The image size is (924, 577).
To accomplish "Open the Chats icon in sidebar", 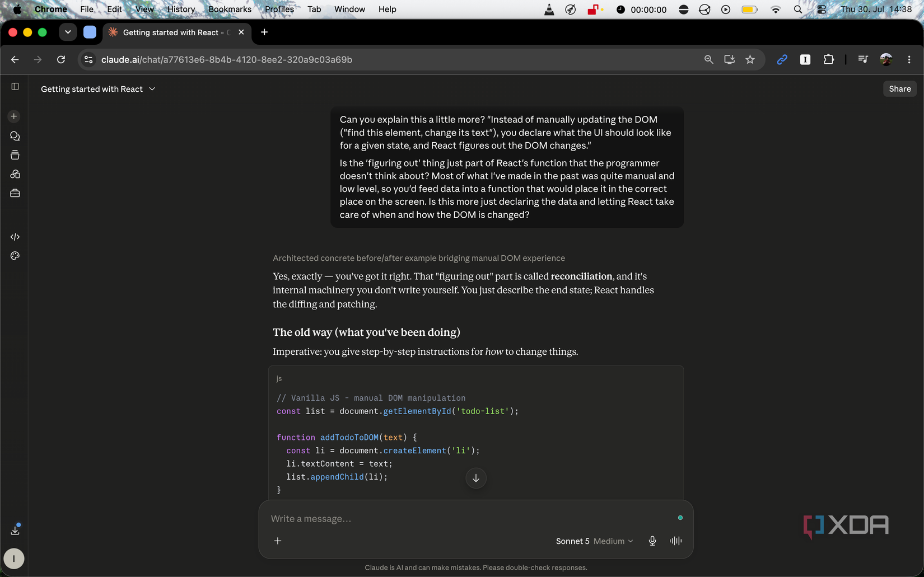I will tap(15, 136).
